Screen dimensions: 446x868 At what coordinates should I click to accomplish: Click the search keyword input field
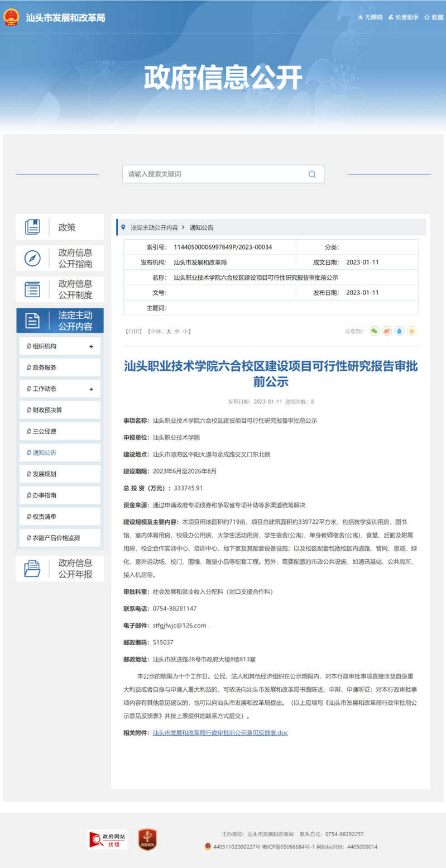[215, 174]
